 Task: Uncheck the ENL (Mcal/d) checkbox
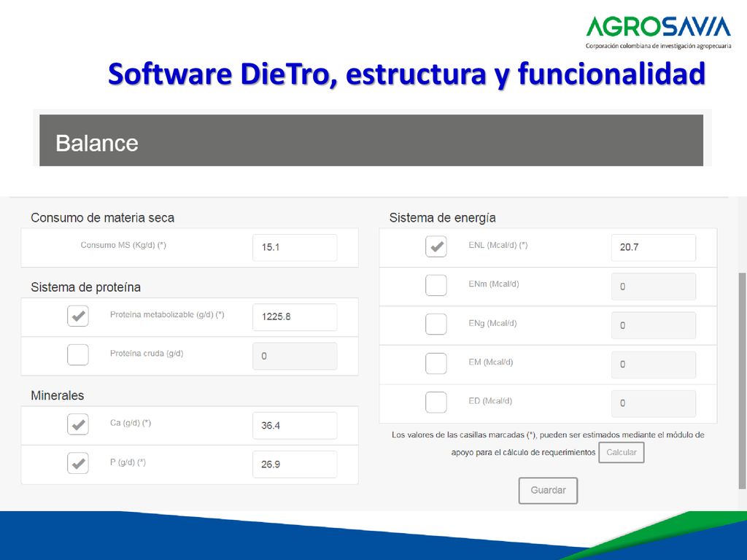click(x=436, y=246)
